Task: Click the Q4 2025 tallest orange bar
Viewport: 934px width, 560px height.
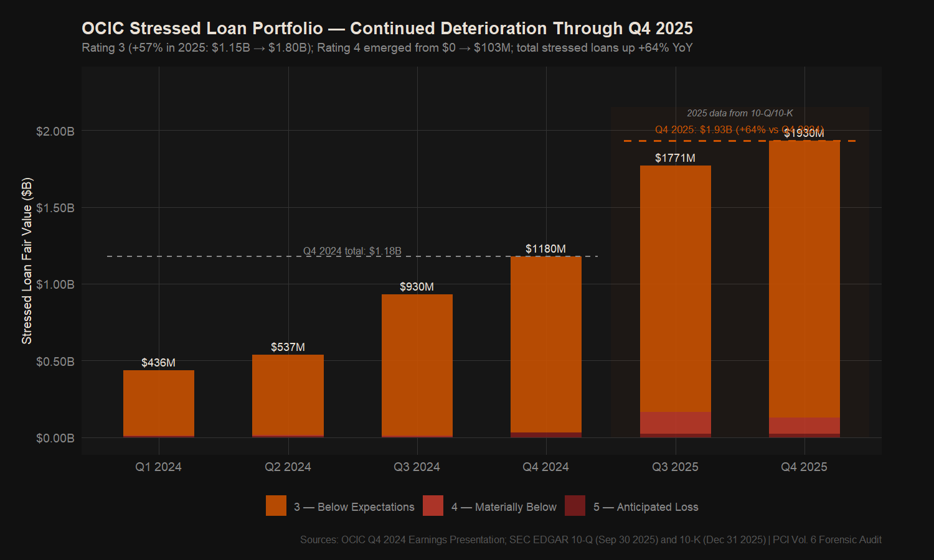Action: click(x=804, y=280)
